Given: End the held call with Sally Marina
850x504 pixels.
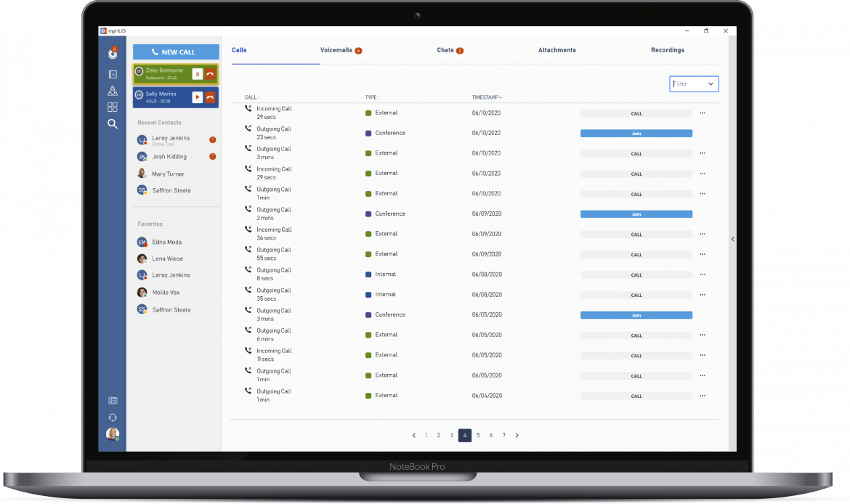Looking at the screenshot, I should pos(210,97).
